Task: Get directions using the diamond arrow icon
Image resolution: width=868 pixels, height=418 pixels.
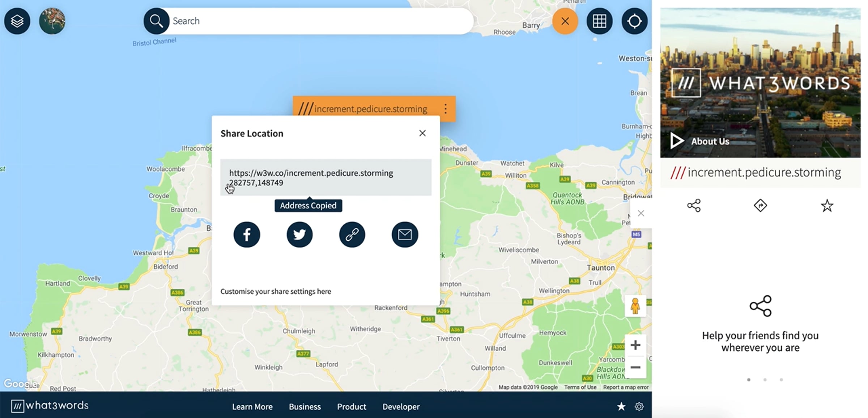Action: 760,206
